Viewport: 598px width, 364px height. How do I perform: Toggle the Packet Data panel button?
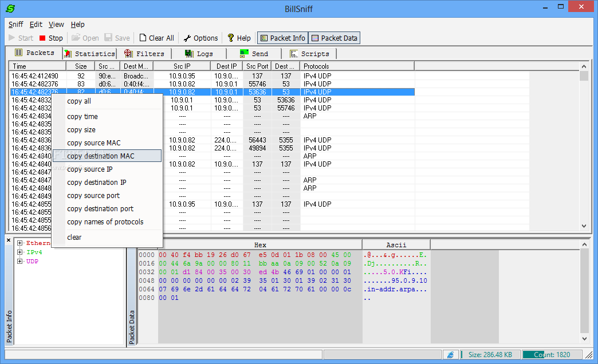click(335, 38)
